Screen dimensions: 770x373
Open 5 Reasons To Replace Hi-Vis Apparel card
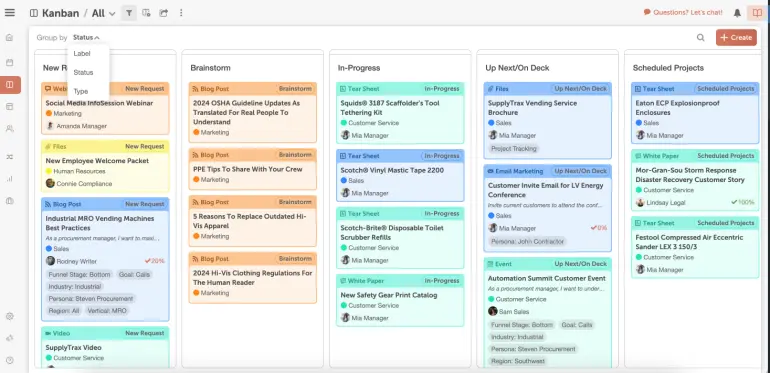coord(252,221)
